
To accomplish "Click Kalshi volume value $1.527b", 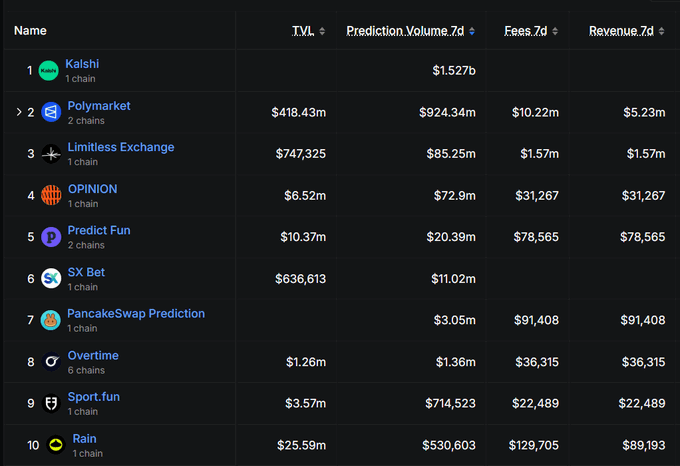I will click(x=454, y=71).
